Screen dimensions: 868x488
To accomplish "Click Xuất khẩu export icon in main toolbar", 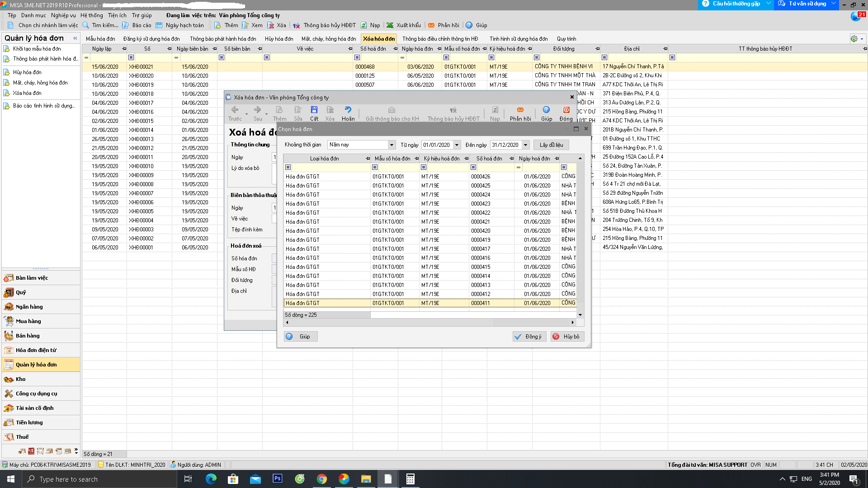I will [x=390, y=25].
